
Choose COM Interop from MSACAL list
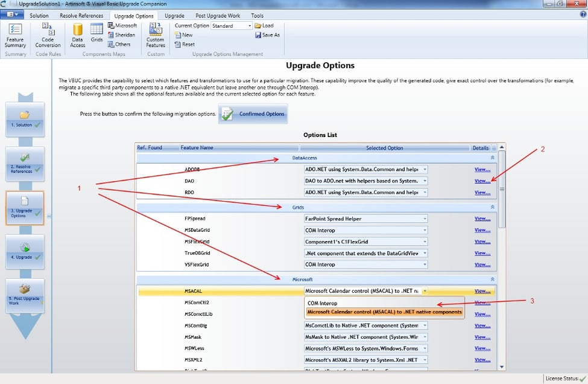coord(384,303)
